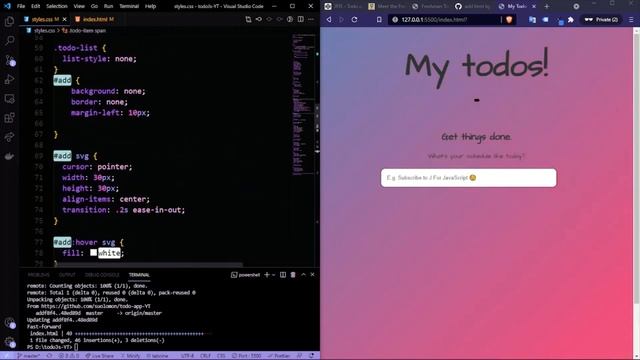Add a new terminal with plus icon
Image resolution: width=640 pixels, height=360 pixels.
[x=267, y=275]
